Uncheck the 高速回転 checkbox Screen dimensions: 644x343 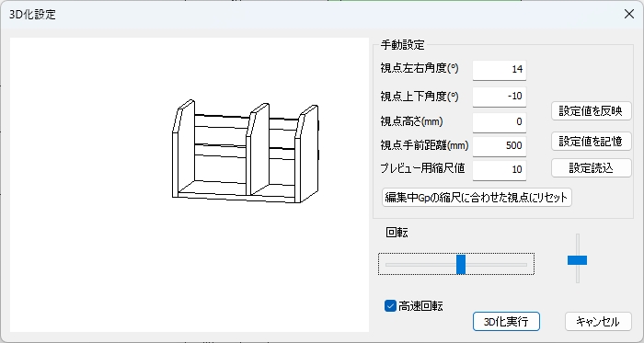pos(390,305)
